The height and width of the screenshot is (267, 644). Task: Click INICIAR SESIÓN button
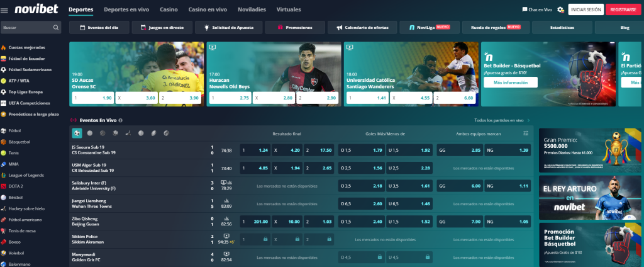point(585,9)
